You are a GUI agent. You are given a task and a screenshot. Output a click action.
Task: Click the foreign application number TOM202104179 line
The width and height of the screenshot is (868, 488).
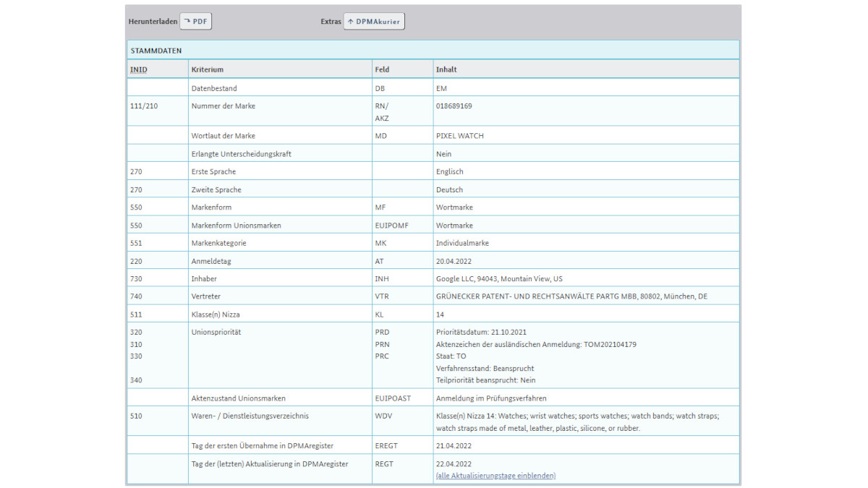click(536, 344)
